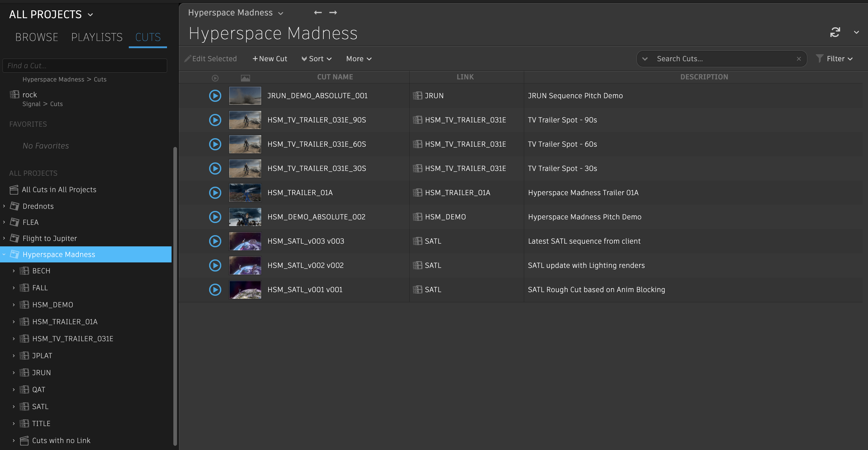Play the JRUN_DEMO_ABSOLUTE_001 cut
This screenshot has width=868, height=450.
click(215, 96)
